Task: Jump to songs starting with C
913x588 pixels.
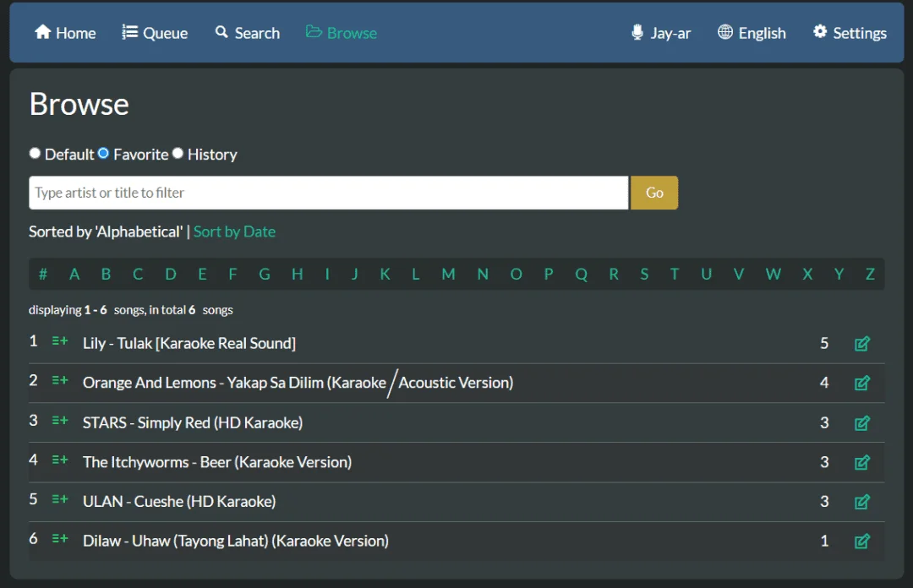Action: (138, 274)
